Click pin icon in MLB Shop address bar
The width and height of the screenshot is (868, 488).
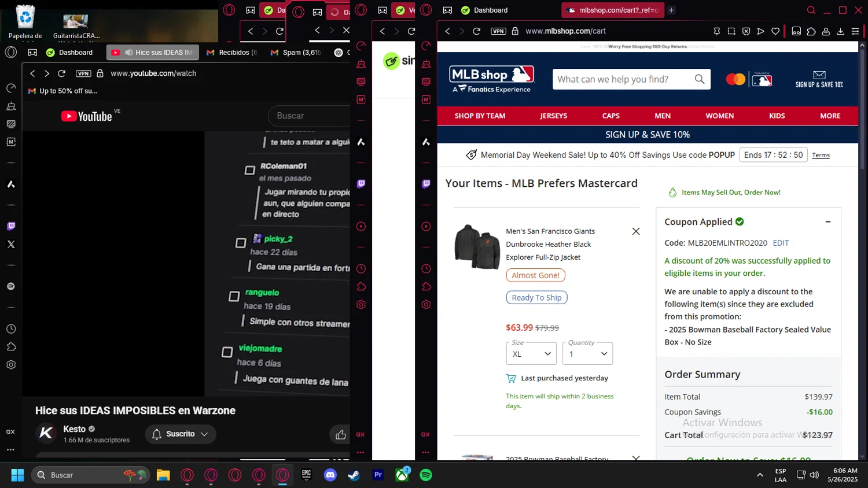(717, 31)
